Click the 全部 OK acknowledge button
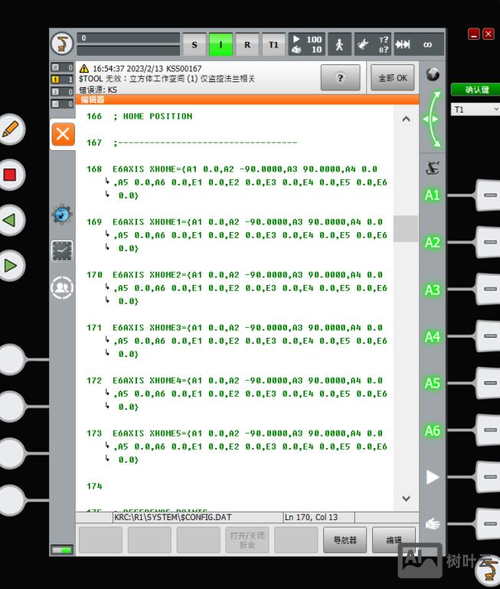This screenshot has width=500, height=589. click(x=393, y=78)
